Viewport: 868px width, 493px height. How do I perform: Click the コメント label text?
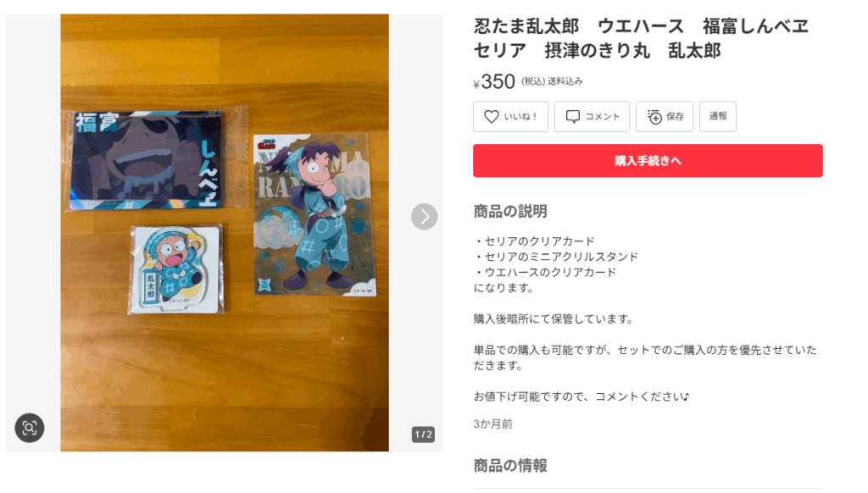click(603, 117)
